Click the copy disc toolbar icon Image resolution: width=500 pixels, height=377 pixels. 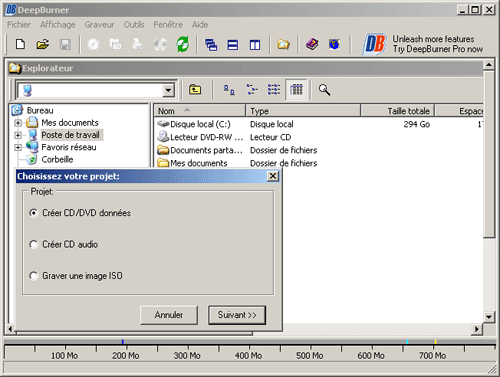tap(115, 44)
